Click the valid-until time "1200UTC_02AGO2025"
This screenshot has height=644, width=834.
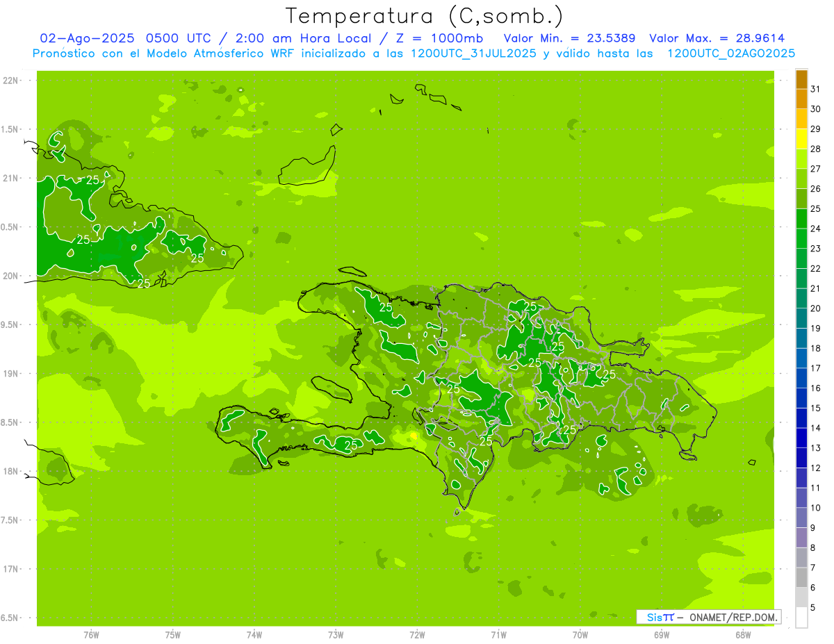click(731, 53)
